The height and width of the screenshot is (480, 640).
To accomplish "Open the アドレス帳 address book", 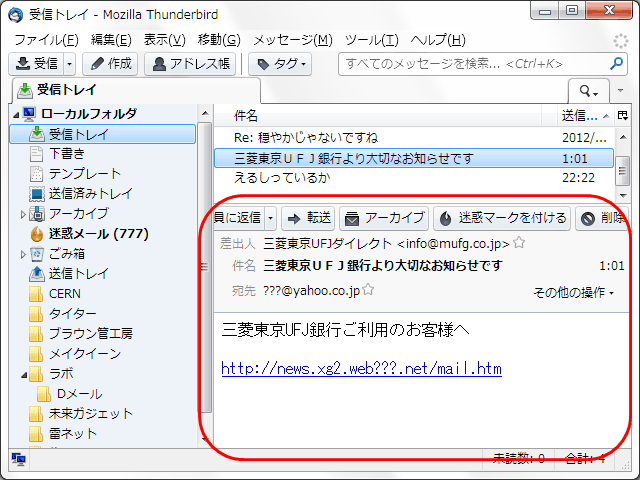I will 190,63.
